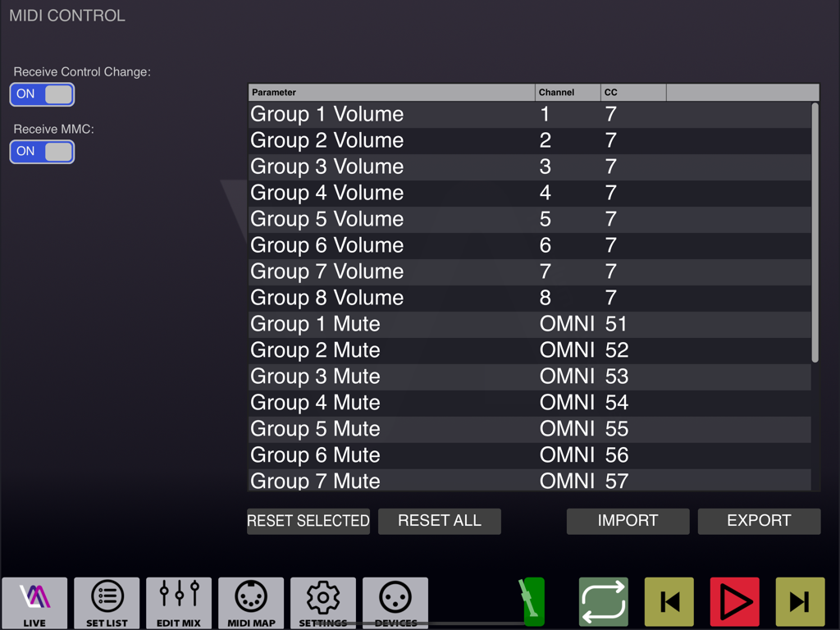The height and width of the screenshot is (630, 840).
Task: Switch to EDIT MIX view
Action: pyautogui.click(x=179, y=602)
